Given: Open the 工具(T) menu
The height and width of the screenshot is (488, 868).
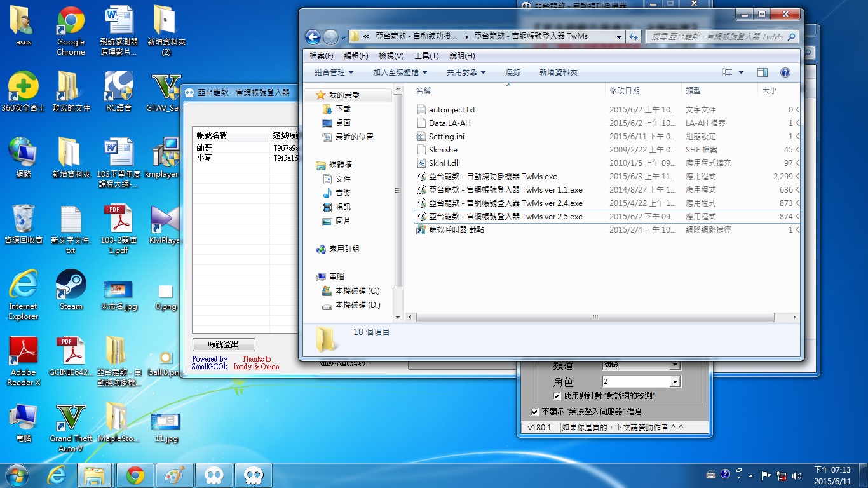Looking at the screenshot, I should 426,56.
